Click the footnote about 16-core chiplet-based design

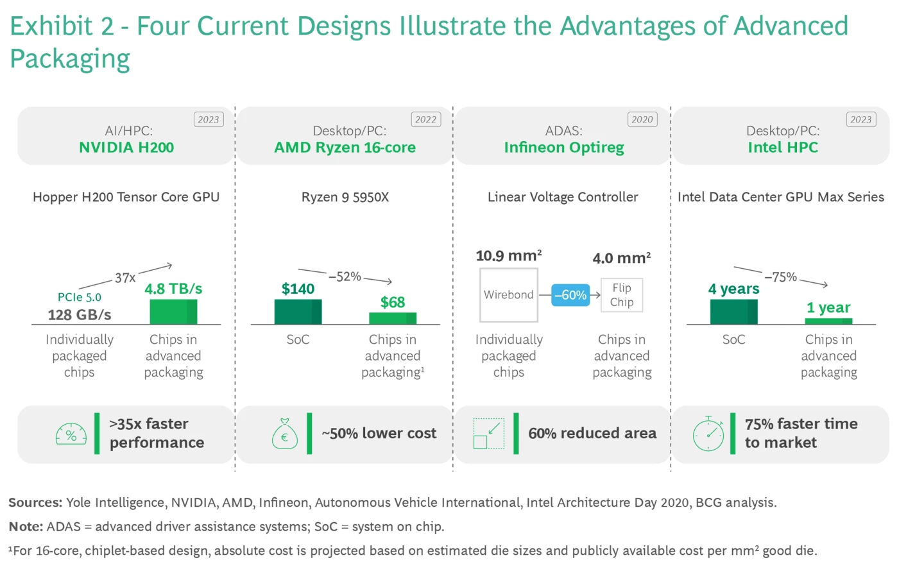[x=413, y=551]
